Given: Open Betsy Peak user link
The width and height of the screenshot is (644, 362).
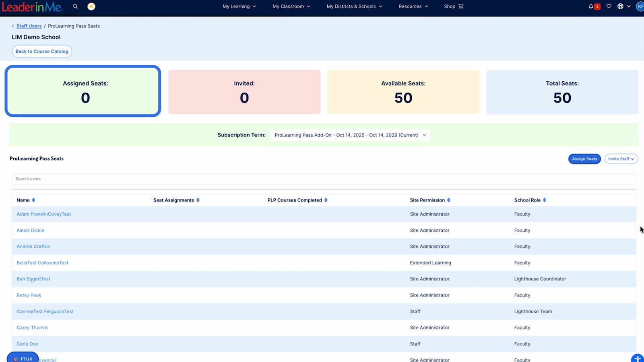Looking at the screenshot, I should coord(29,295).
